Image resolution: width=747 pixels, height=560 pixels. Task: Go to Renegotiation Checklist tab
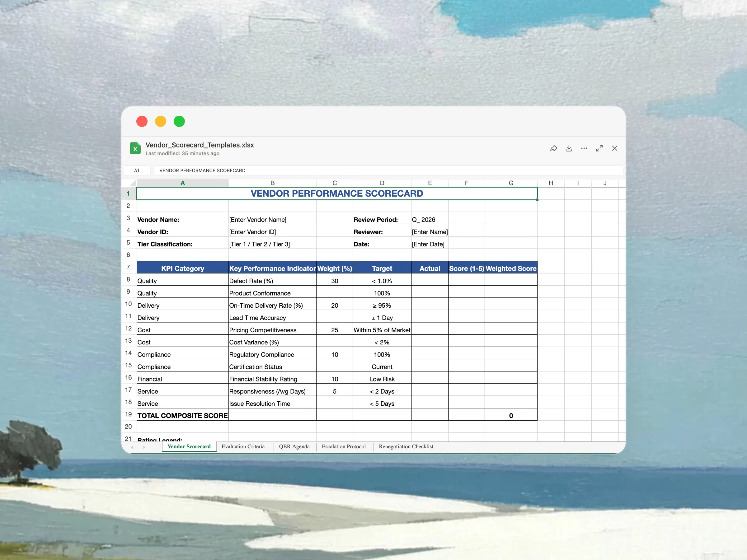coord(406,446)
